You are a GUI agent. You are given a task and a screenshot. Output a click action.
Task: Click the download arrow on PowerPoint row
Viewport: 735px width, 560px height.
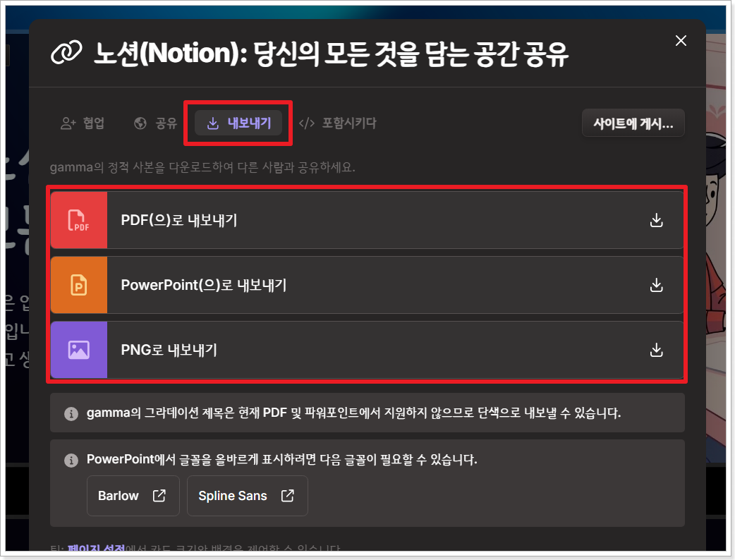656,285
